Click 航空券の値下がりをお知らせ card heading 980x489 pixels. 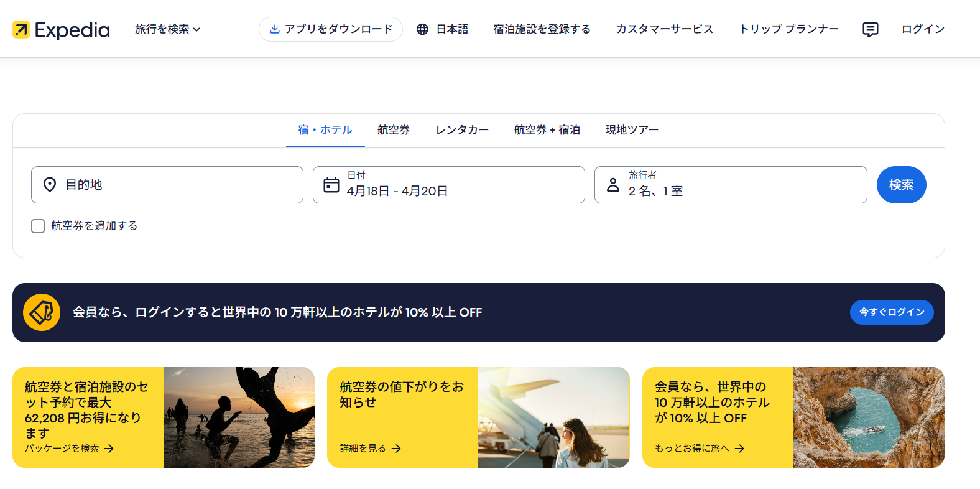pyautogui.click(x=402, y=394)
